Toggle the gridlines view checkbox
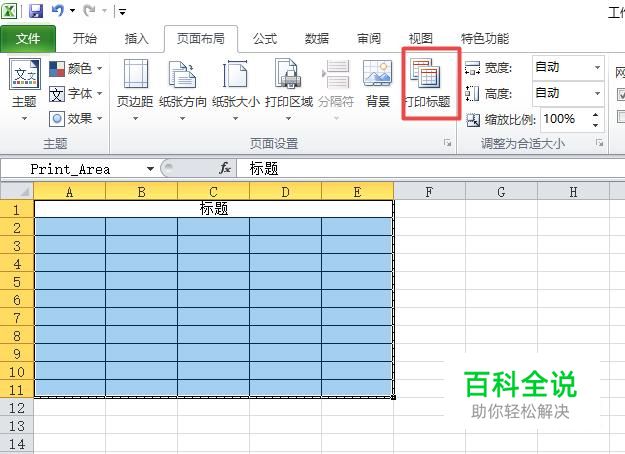The width and height of the screenshot is (625, 454). pos(621,95)
